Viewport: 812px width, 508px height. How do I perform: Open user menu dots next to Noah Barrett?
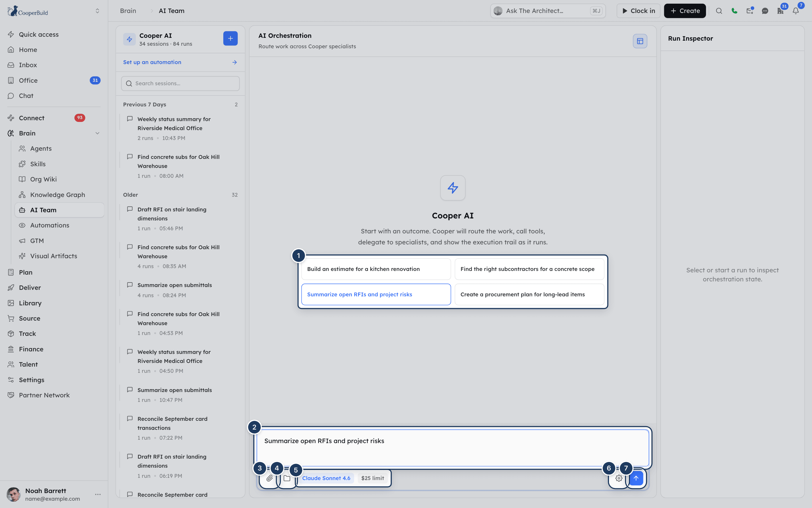tap(98, 494)
